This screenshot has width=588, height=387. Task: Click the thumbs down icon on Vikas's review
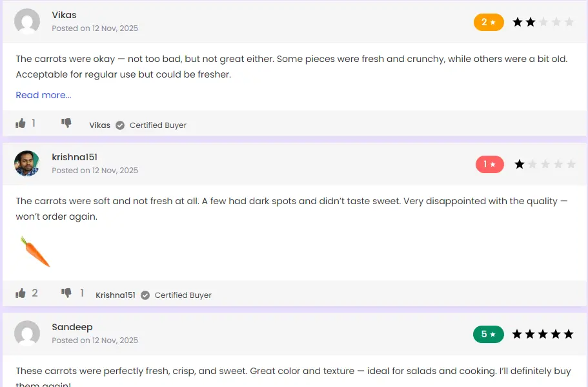click(x=65, y=123)
